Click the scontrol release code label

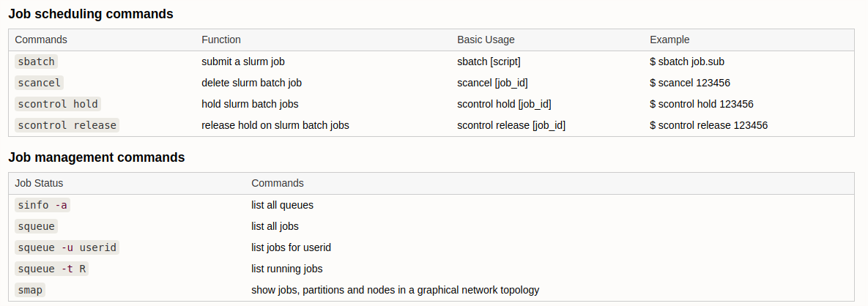67,125
